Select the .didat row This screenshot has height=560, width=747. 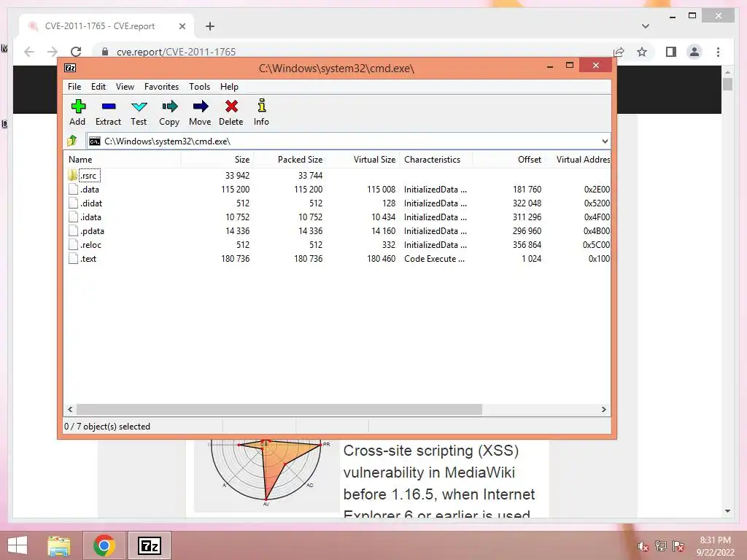coord(337,203)
